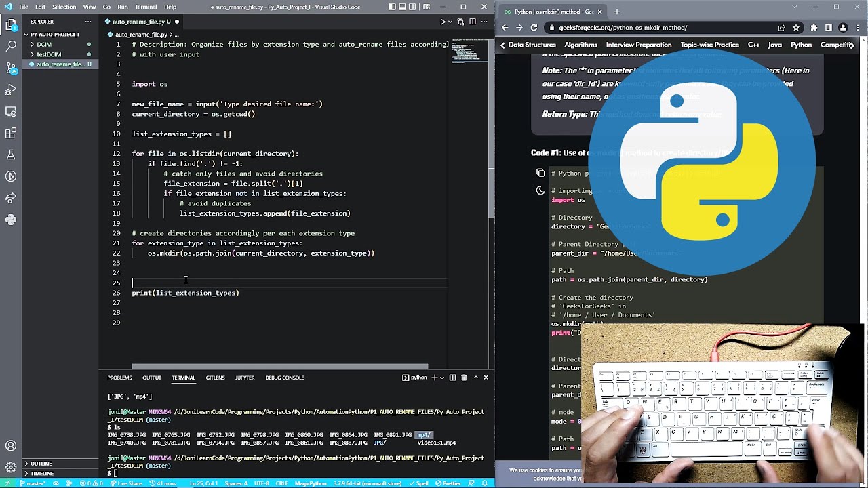
Task: Open terminal launch profile dropdown
Action: [x=442, y=378]
